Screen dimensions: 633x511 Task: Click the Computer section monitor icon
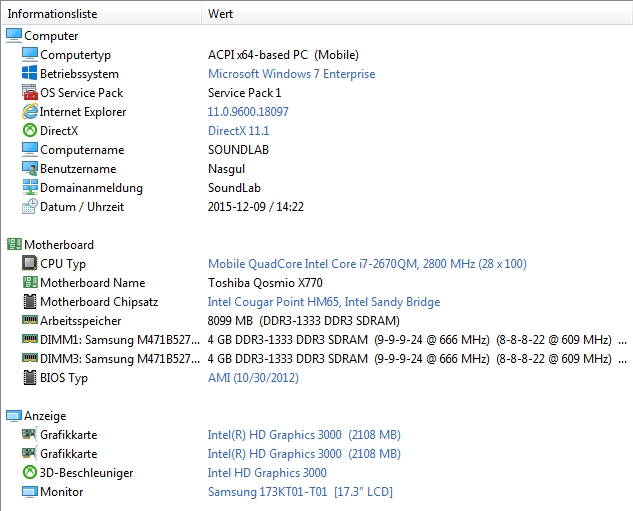click(14, 36)
